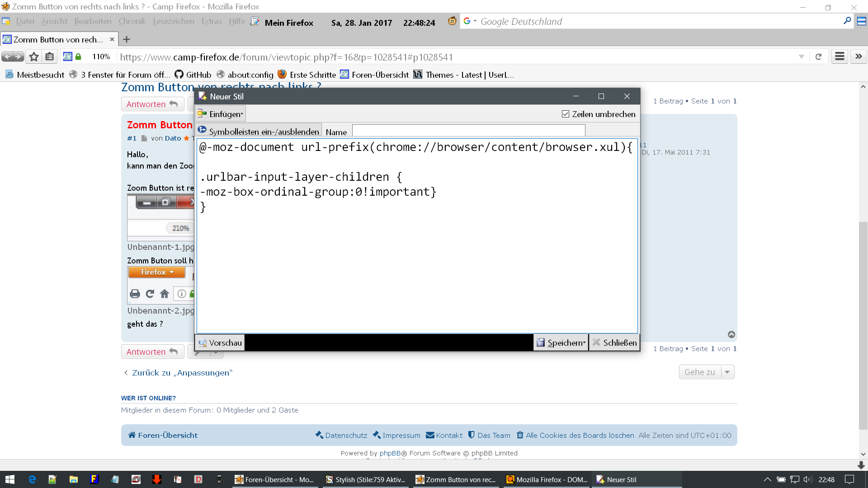The image size is (868, 488).
Task: Click the toolbar overflow chevron icon
Action: coord(859,56)
